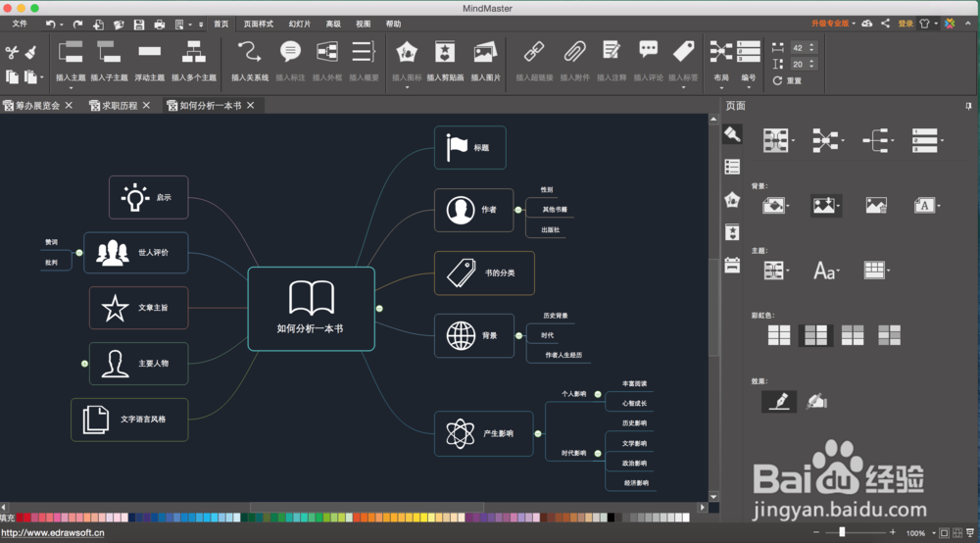This screenshot has width=980, height=543.
Task: Collapse the 产生影响 branch toggle
Action: (538, 433)
